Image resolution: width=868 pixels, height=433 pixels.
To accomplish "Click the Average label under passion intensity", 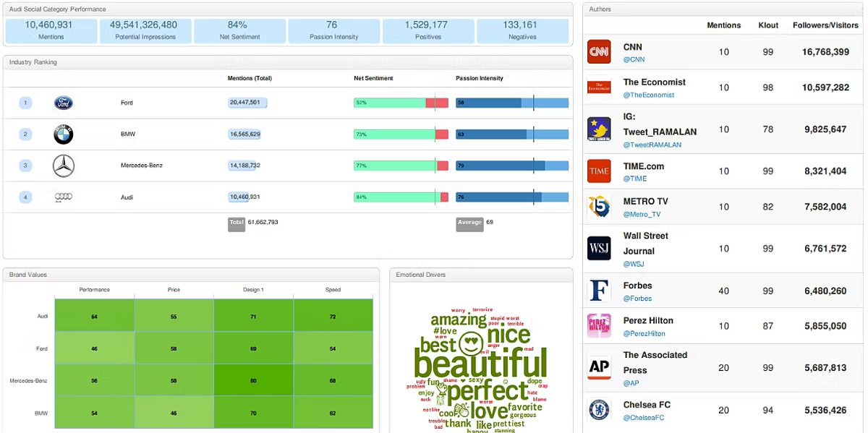I will (x=469, y=223).
